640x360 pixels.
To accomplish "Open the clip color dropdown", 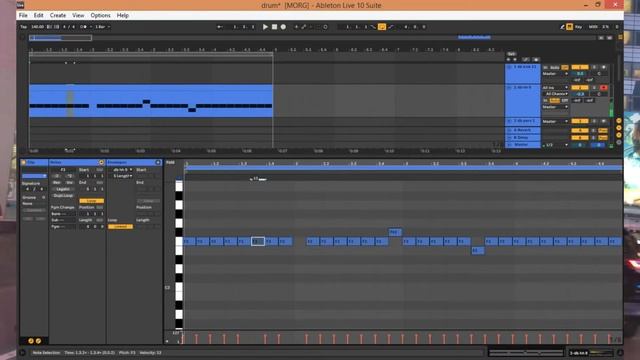I will point(34,176).
